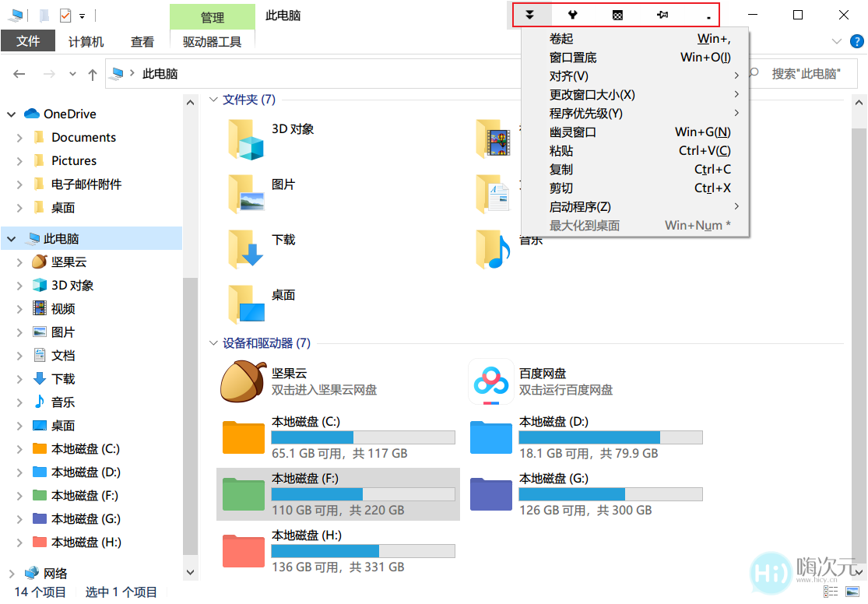Click the back navigation arrow

pyautogui.click(x=19, y=73)
